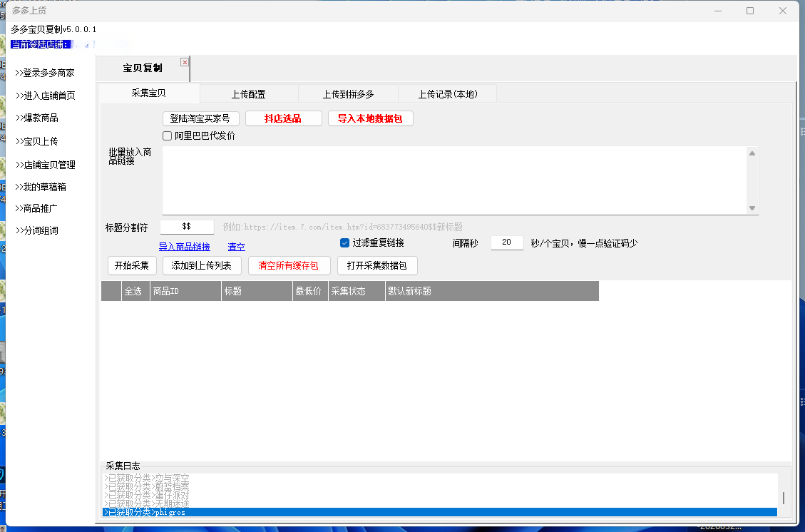805x532 pixels.
Task: Click the 清空 link
Action: [x=236, y=247]
